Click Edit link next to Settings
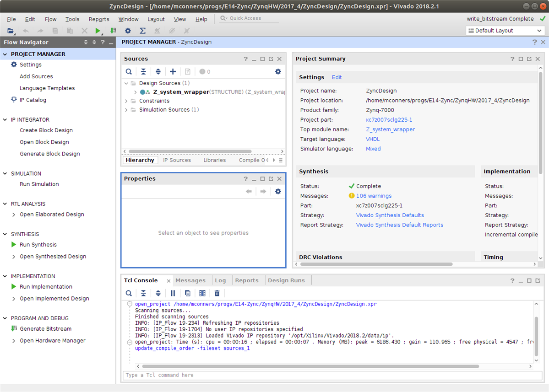This screenshot has height=392, width=549. (x=337, y=77)
